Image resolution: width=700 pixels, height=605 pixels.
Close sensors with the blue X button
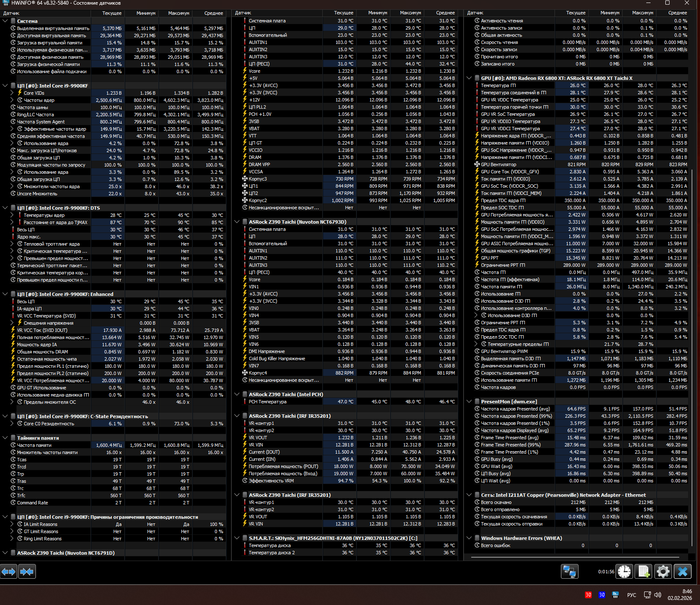683,572
